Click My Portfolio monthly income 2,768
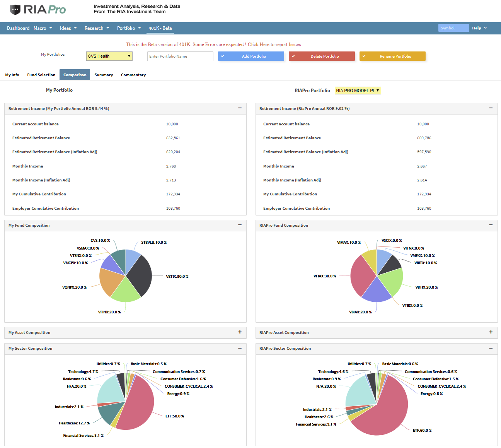The image size is (501, 448). click(171, 166)
